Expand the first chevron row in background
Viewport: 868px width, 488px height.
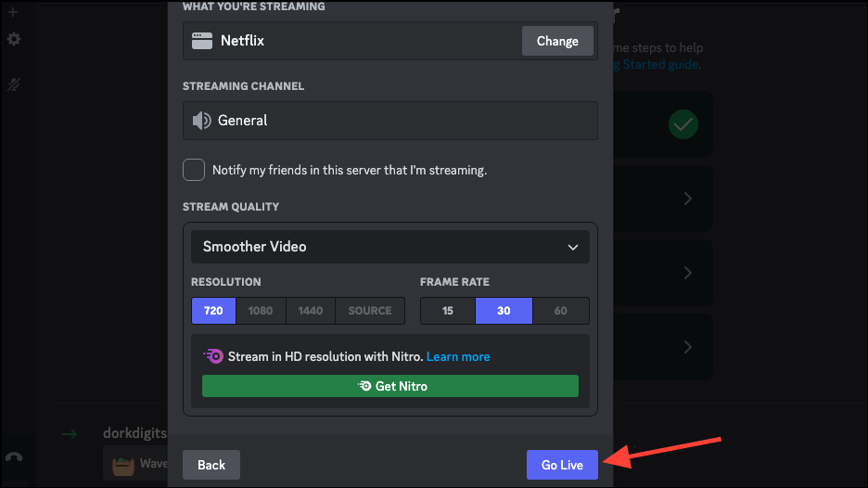[687, 199]
